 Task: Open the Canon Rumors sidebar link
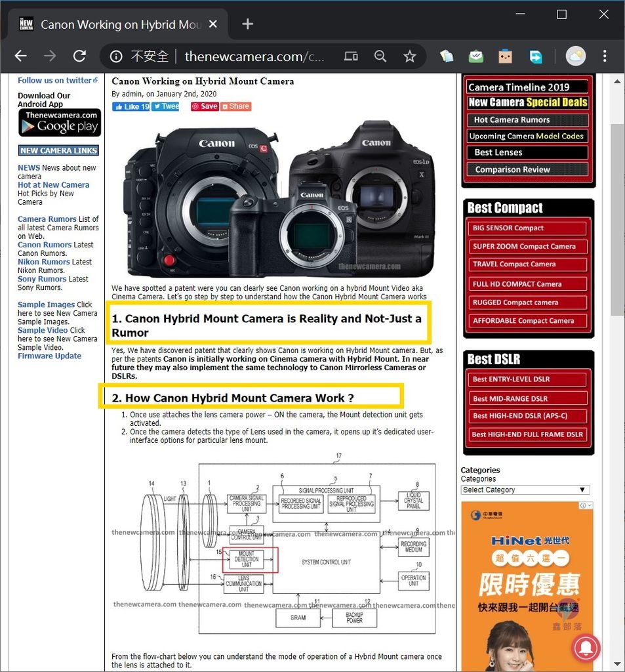pos(45,245)
